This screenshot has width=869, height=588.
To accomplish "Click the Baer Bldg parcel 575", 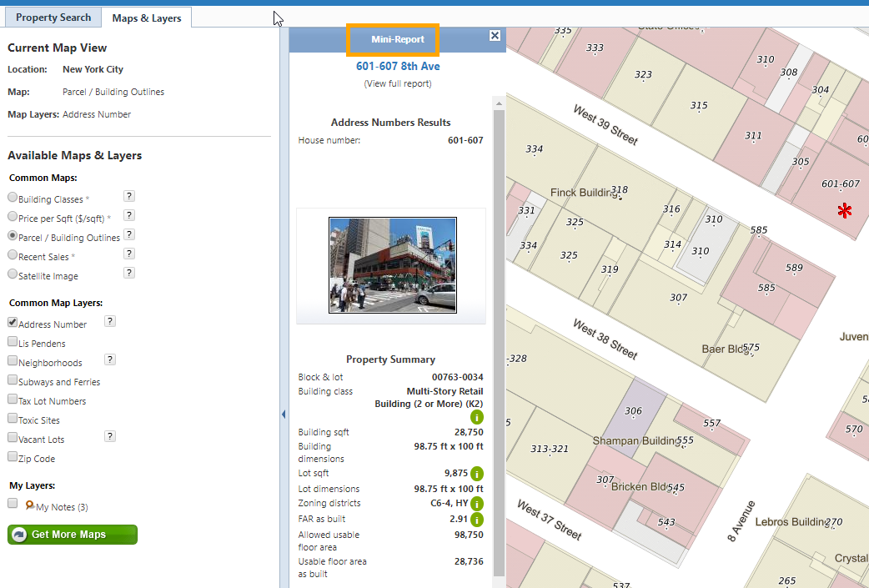I will pyautogui.click(x=751, y=348).
